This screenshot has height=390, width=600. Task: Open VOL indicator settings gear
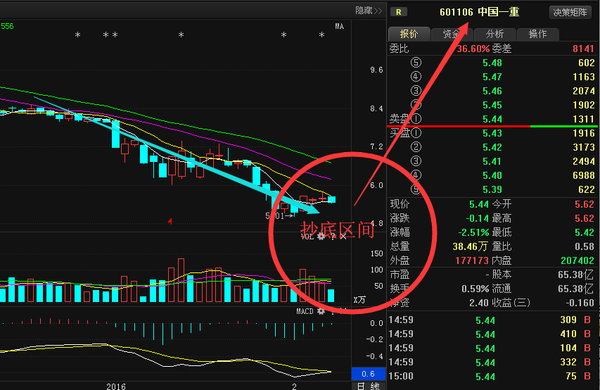(321, 237)
